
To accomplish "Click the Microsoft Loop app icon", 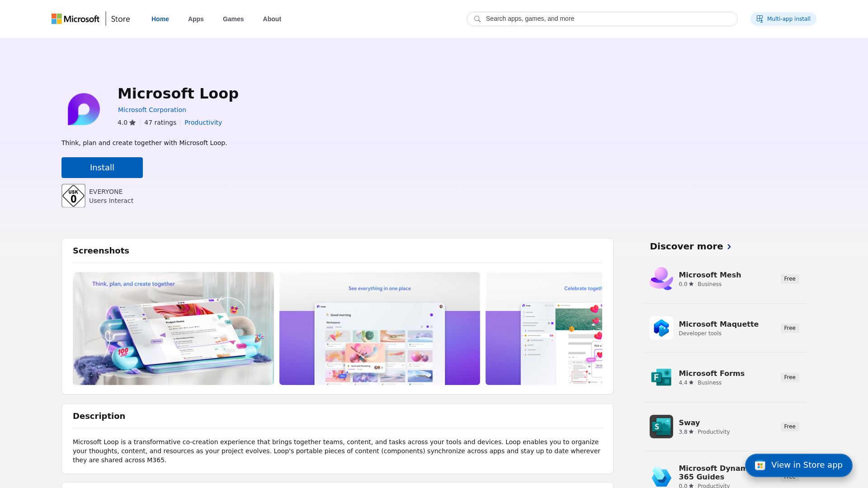I will pyautogui.click(x=84, y=109).
